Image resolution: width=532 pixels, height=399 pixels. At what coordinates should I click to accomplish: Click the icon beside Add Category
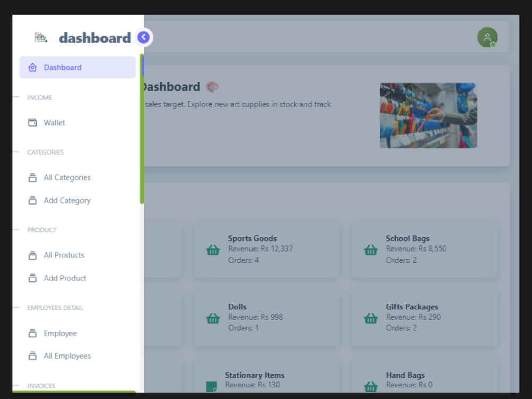[x=32, y=201]
